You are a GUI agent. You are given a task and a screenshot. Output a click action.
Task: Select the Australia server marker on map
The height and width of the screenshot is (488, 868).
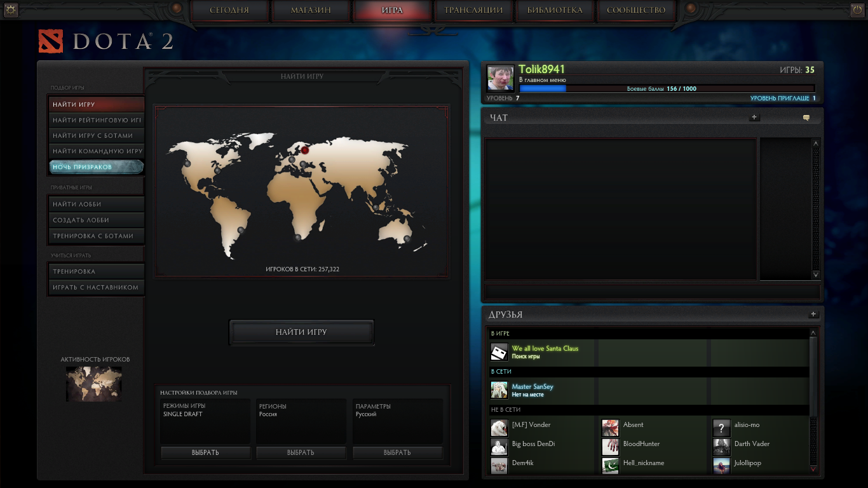(407, 239)
